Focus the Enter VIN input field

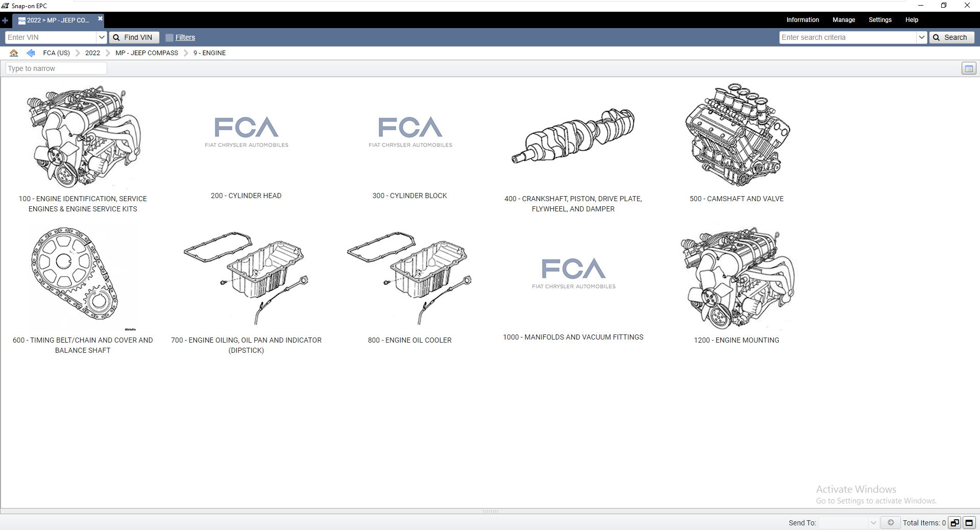tap(51, 37)
